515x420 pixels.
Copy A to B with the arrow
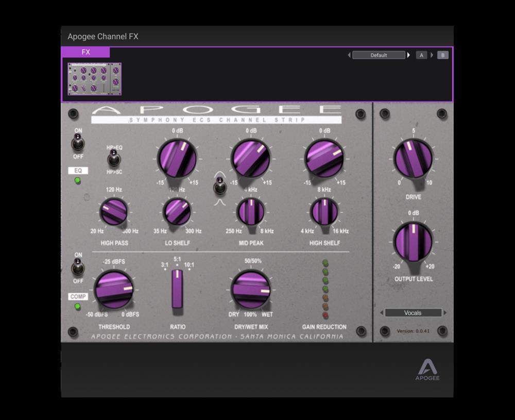pyautogui.click(x=432, y=55)
